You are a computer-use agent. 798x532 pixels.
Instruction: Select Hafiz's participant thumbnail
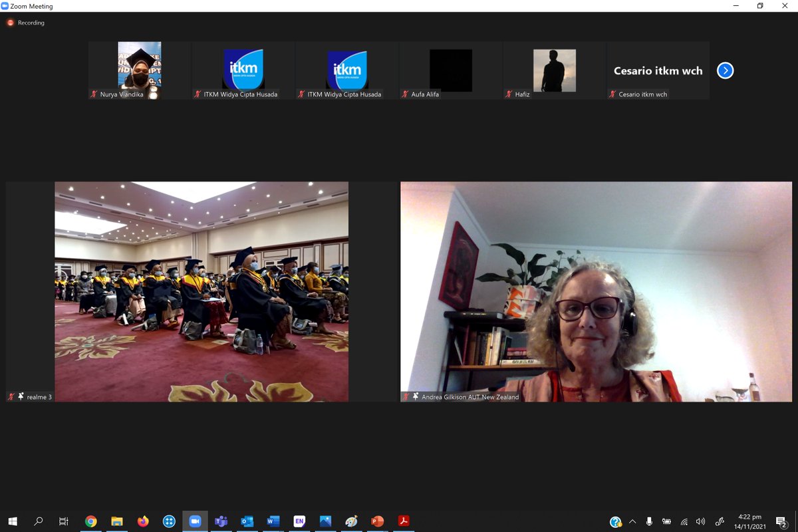(x=555, y=70)
